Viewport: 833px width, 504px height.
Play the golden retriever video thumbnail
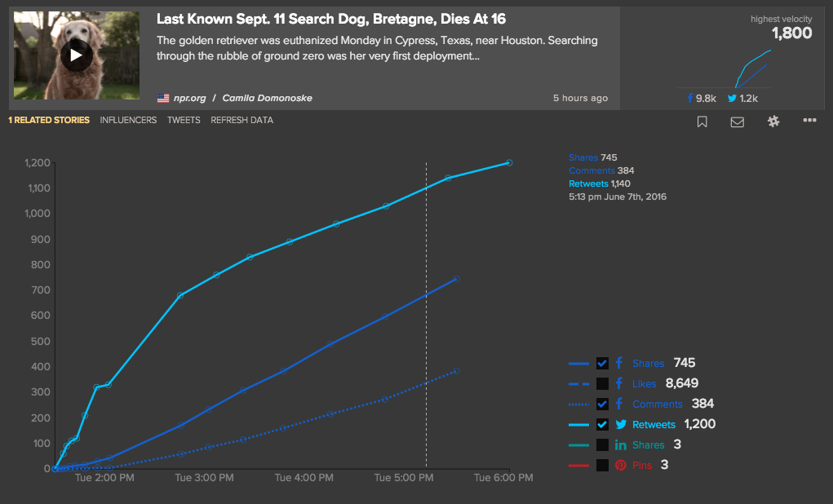76,57
